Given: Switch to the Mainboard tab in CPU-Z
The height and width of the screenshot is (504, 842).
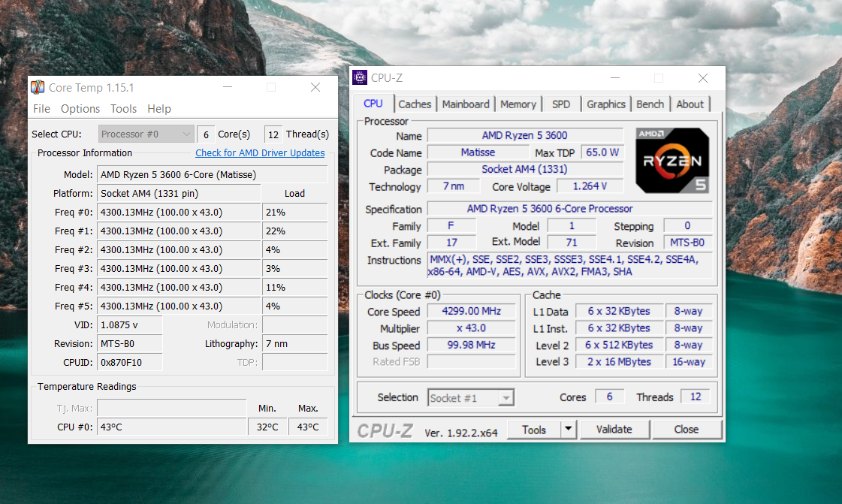Looking at the screenshot, I should [x=466, y=104].
